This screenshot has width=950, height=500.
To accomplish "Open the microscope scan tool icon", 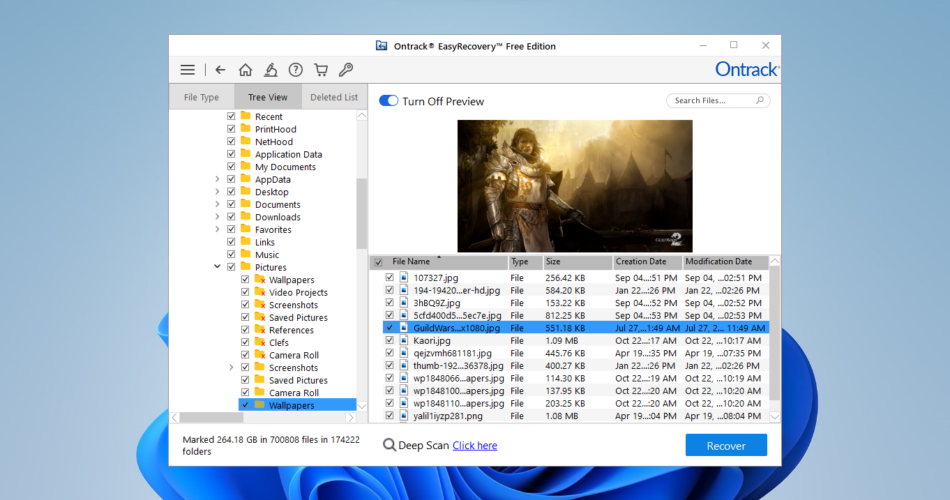I will click(270, 70).
